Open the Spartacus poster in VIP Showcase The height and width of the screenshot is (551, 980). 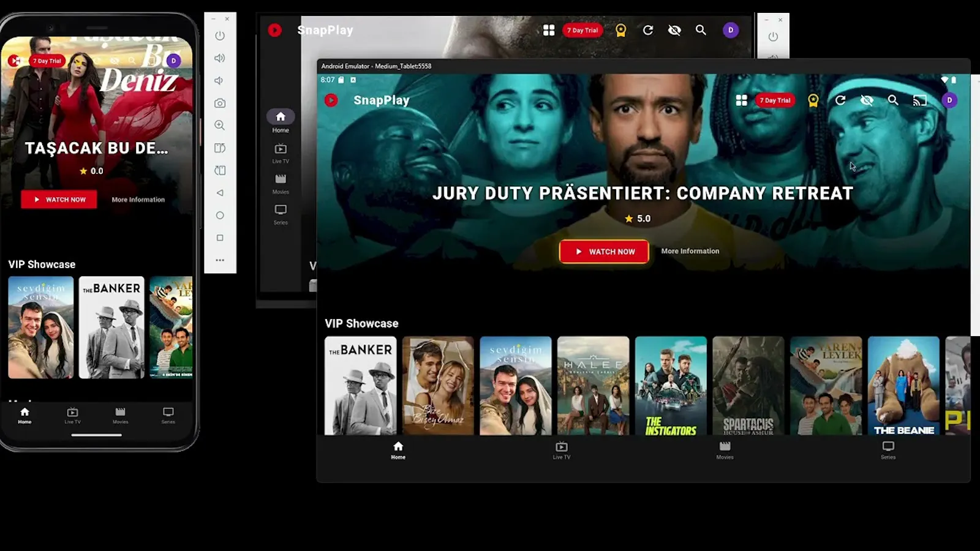748,386
